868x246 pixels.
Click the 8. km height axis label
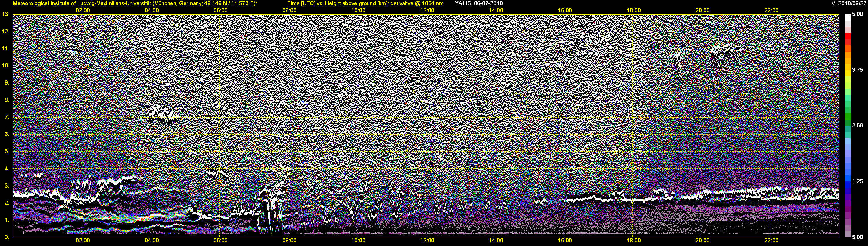tap(7, 100)
